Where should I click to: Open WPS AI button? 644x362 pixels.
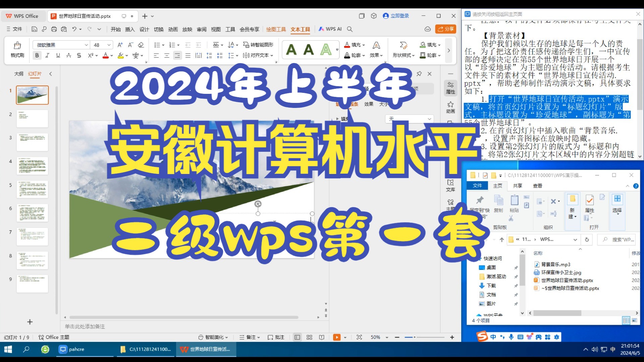[330, 29]
